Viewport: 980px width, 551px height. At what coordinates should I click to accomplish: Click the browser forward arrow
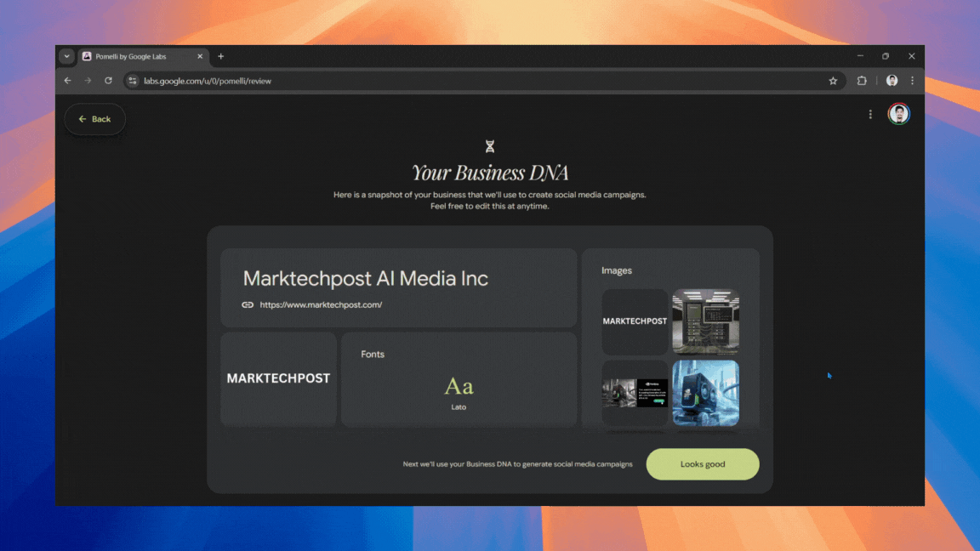coord(88,81)
